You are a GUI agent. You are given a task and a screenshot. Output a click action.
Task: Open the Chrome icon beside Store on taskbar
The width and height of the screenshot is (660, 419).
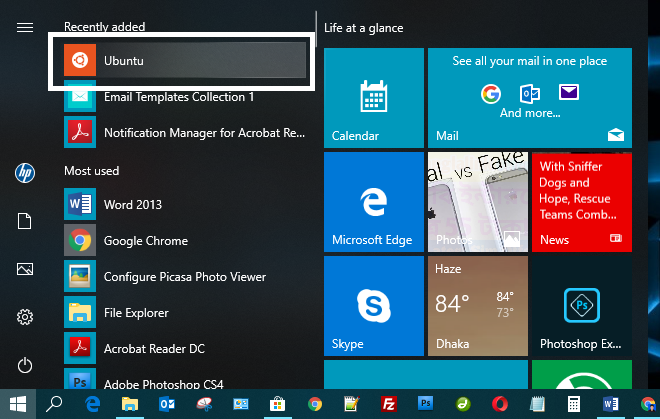314,404
